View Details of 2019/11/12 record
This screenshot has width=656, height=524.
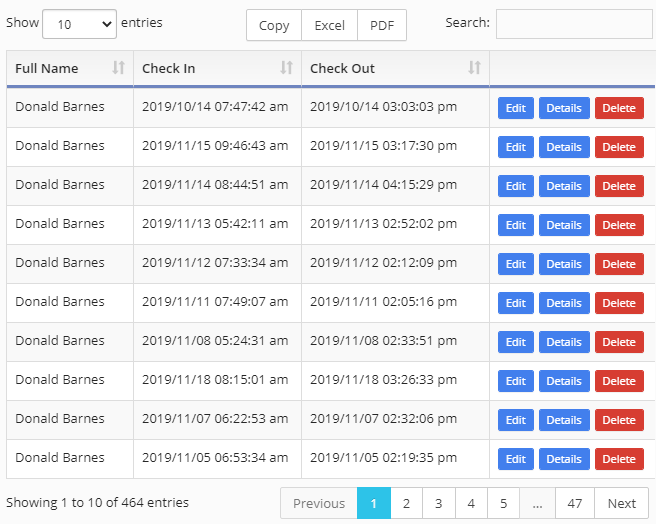[564, 264]
